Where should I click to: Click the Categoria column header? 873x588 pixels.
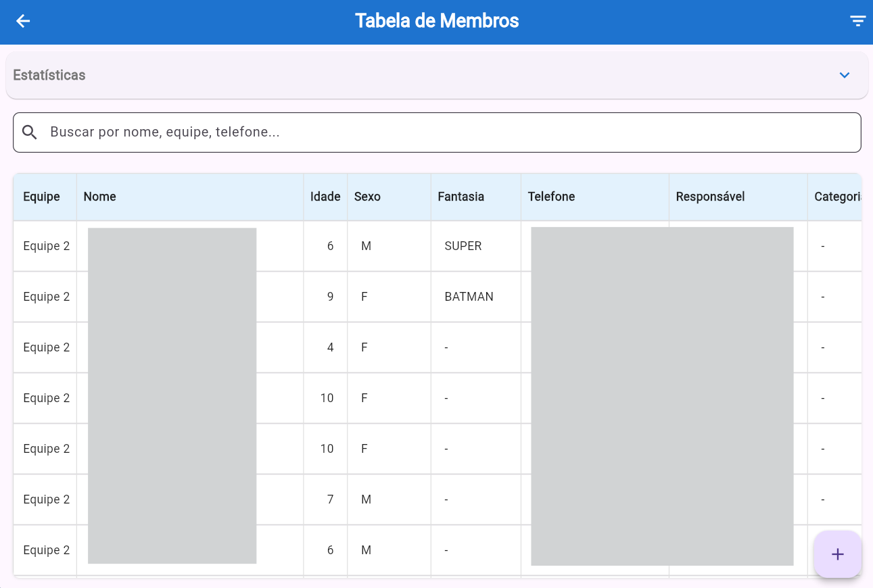(837, 197)
